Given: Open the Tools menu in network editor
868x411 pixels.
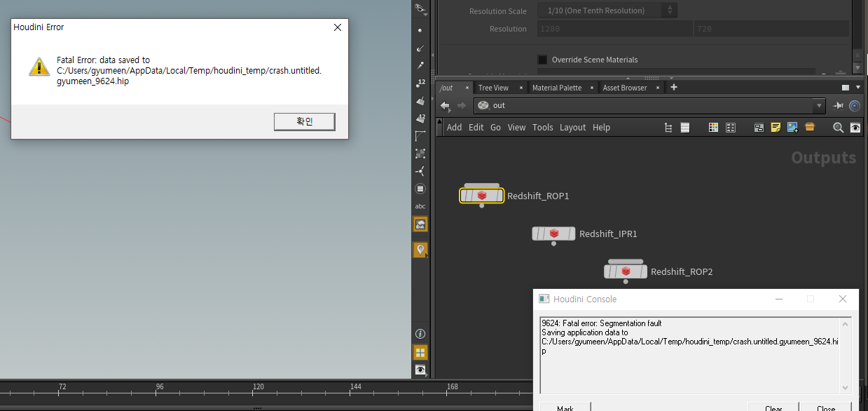Looking at the screenshot, I should tap(543, 127).
